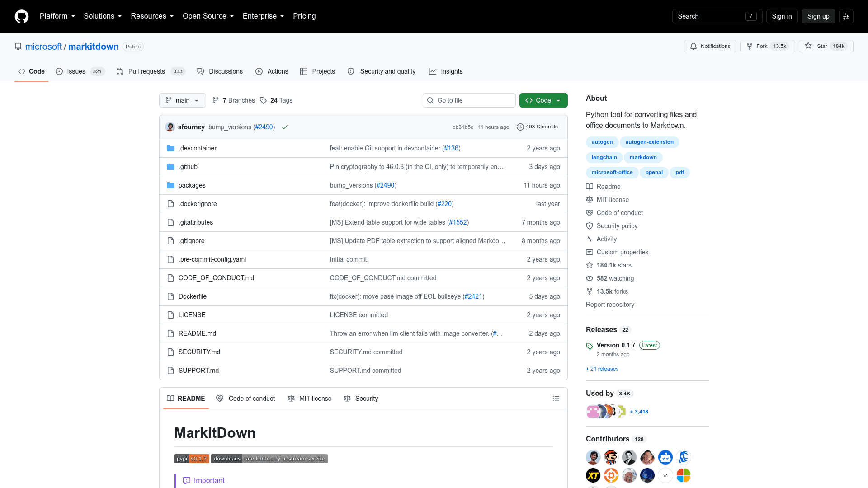Expand the main branch dropdown

pos(183,100)
